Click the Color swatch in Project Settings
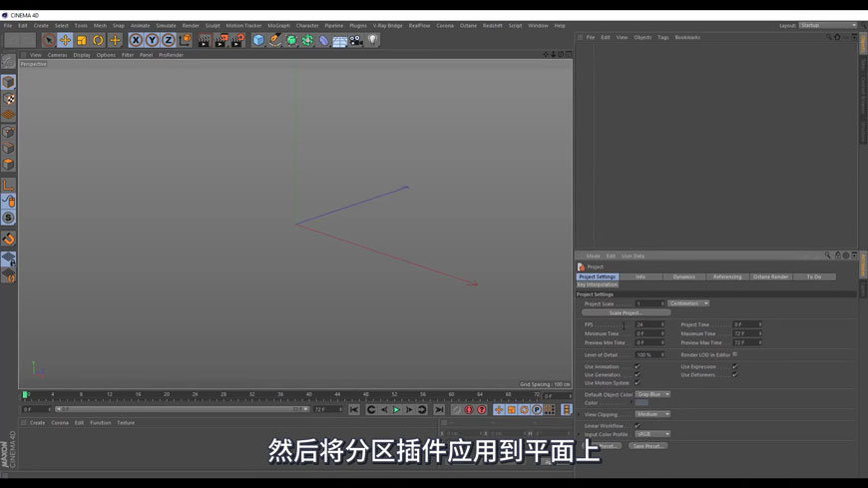This screenshot has height=488, width=868. click(x=642, y=403)
